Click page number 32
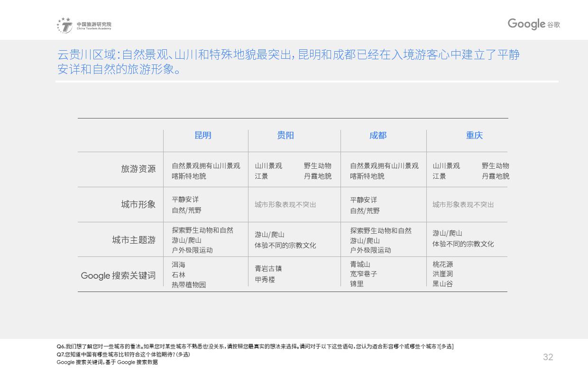This screenshot has height=392, width=588. [548, 357]
